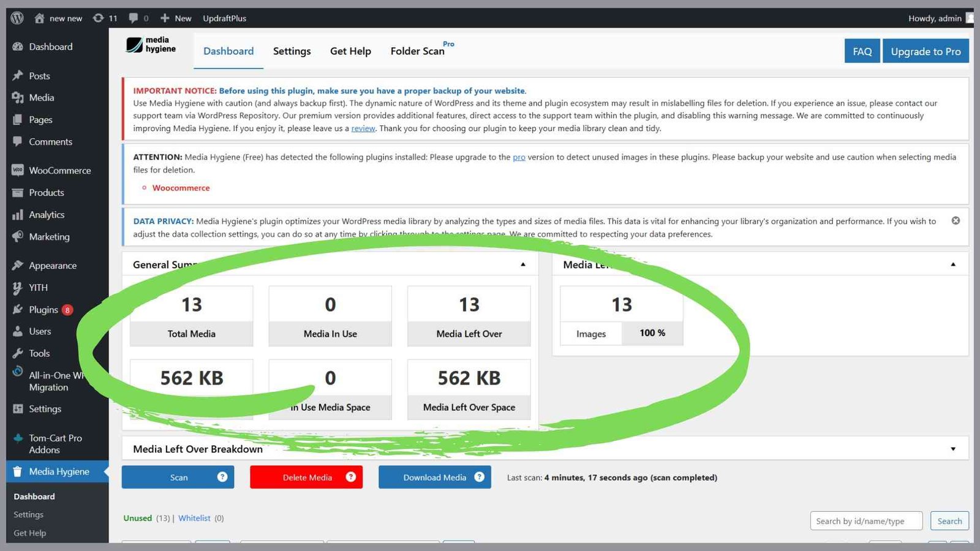Open the pro link in attention notice
Image resolution: width=980 pixels, height=551 pixels.
click(519, 157)
